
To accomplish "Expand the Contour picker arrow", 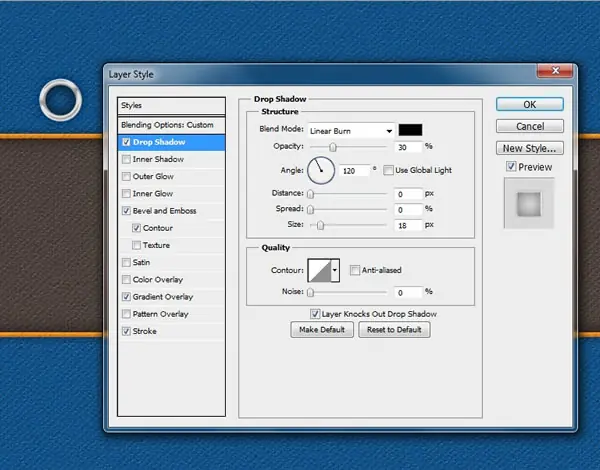I will coord(335,270).
